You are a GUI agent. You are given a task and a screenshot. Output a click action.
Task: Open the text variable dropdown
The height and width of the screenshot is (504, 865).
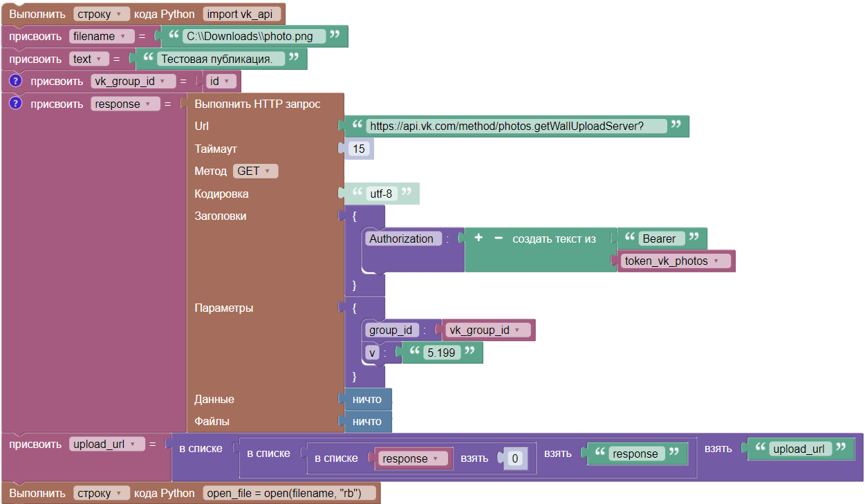(89, 59)
